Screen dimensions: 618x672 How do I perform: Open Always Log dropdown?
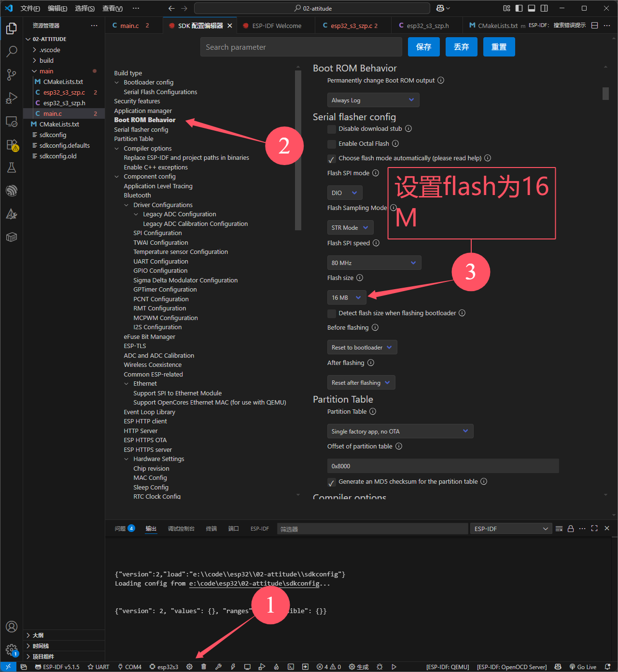[373, 100]
